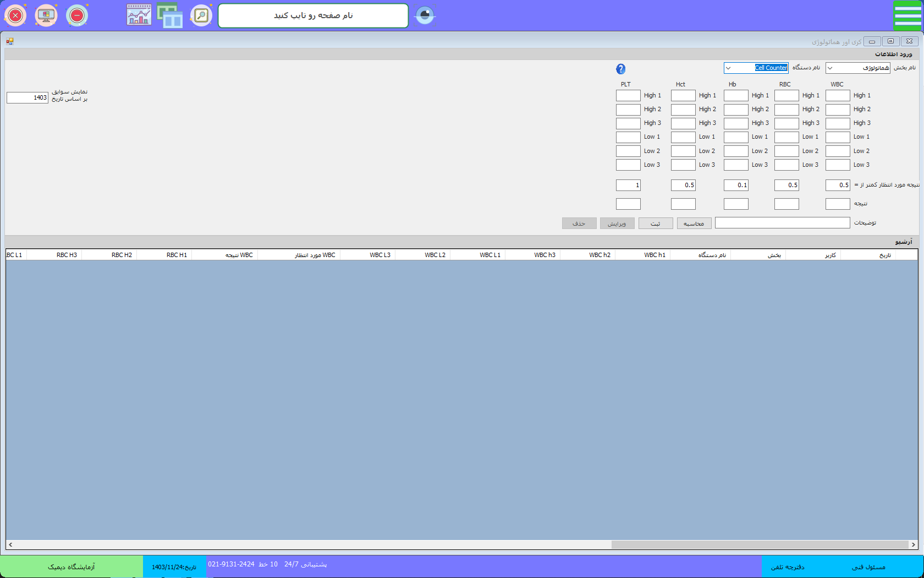Open the statistics chart icon
This screenshot has height=578, width=924.
point(139,15)
